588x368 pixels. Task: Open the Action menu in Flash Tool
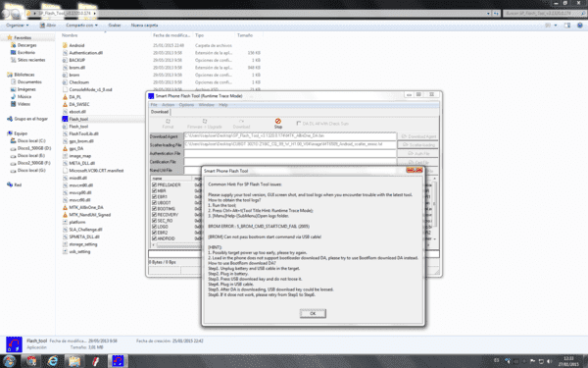[168, 105]
